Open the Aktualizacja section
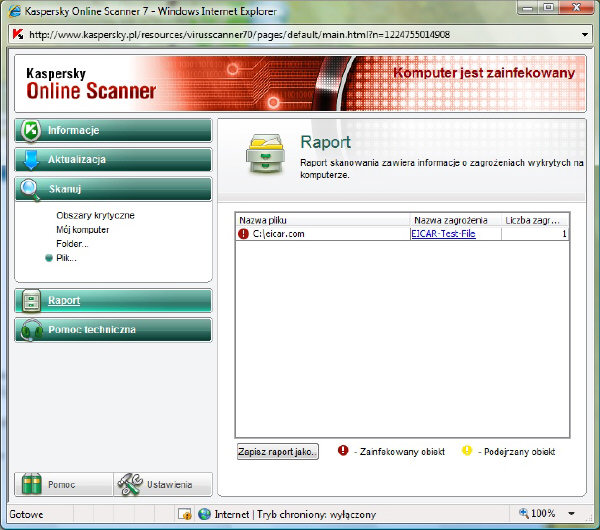 click(x=113, y=160)
